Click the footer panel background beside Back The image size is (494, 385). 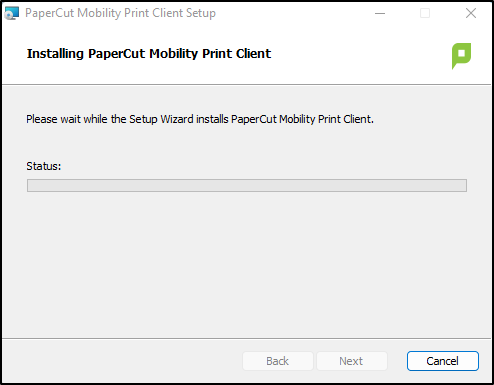coord(122,361)
